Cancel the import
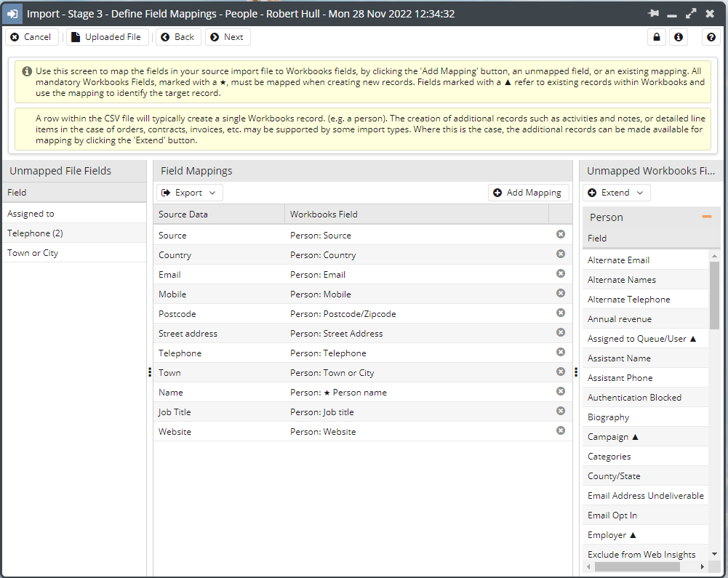Viewport: 728px width, 578px height. 31,37
